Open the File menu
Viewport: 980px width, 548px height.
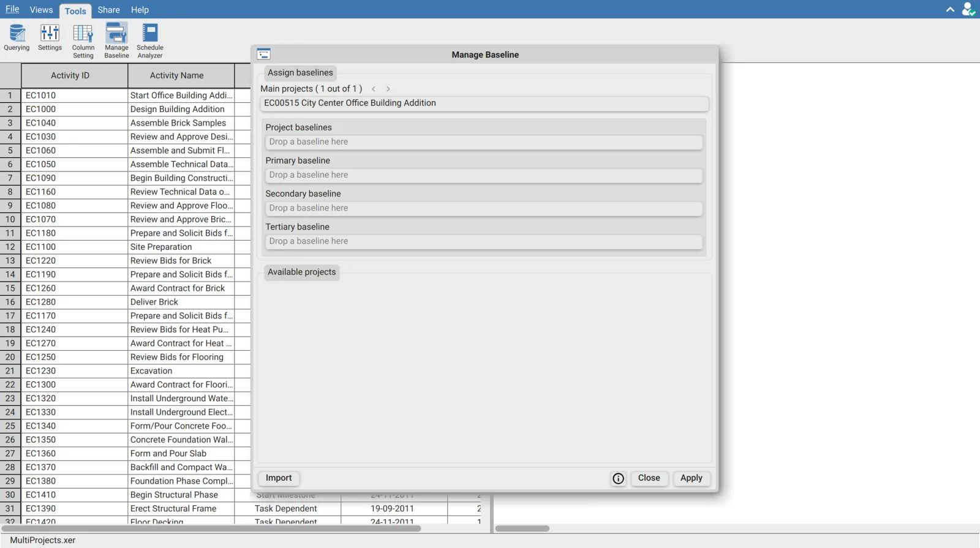pos(12,9)
